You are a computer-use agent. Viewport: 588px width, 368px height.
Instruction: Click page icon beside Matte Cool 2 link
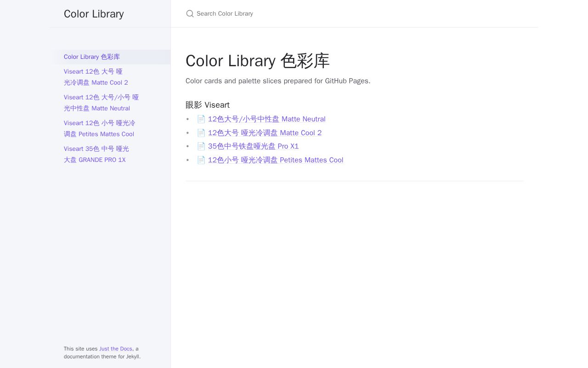click(x=201, y=133)
